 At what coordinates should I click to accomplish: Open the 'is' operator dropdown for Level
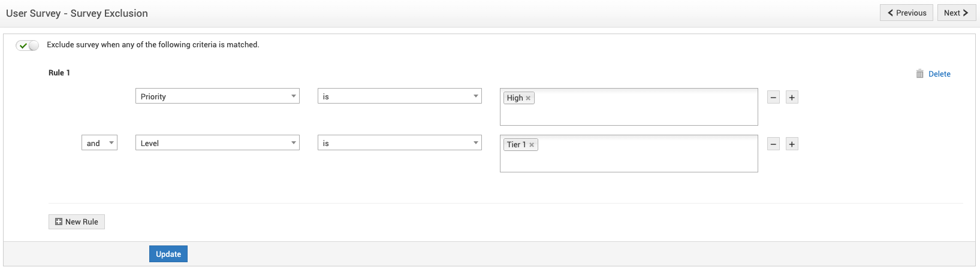399,143
